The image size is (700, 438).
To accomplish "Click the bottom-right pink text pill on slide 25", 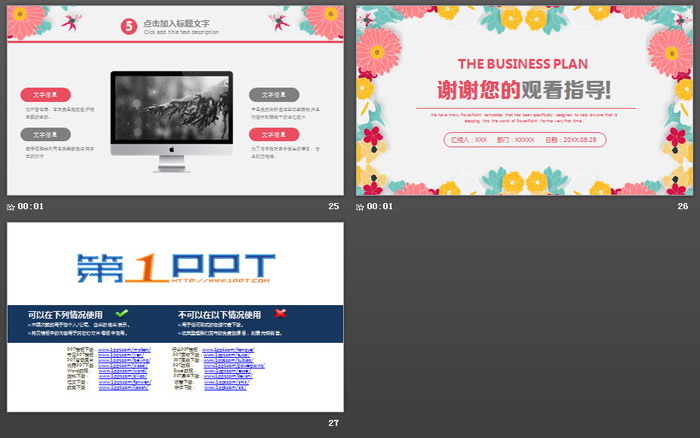I will click(x=274, y=134).
